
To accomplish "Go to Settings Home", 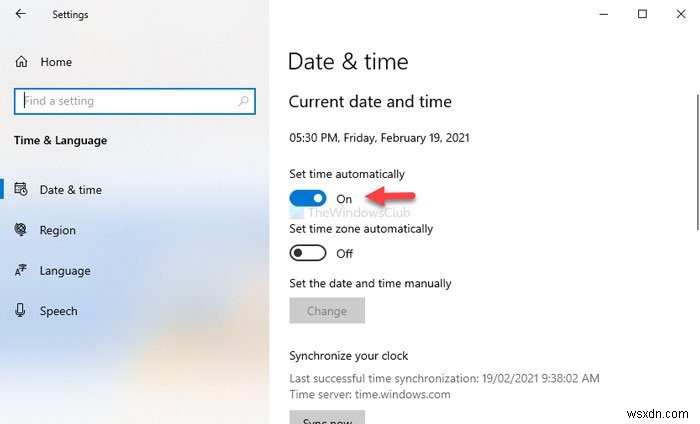I will [56, 62].
